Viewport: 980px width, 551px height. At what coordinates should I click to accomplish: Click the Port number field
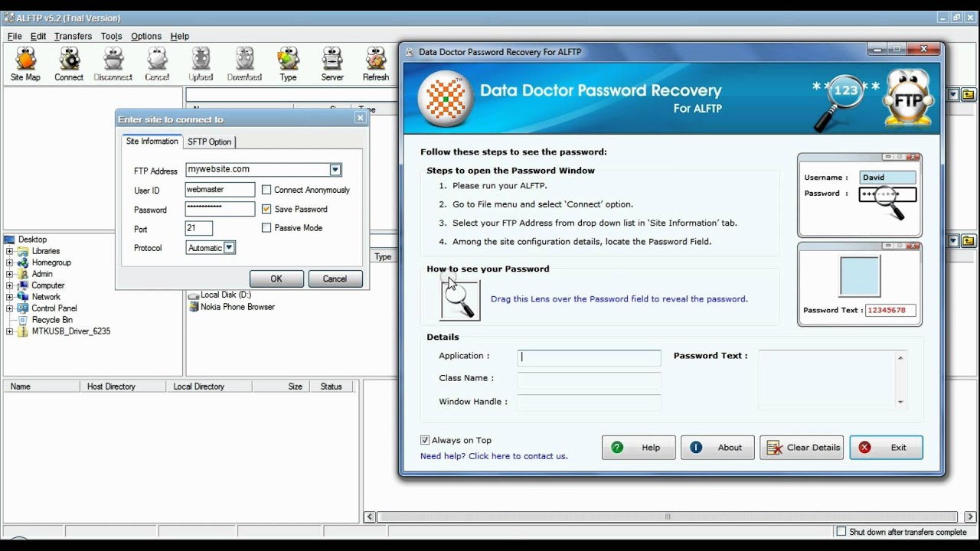[x=199, y=228]
